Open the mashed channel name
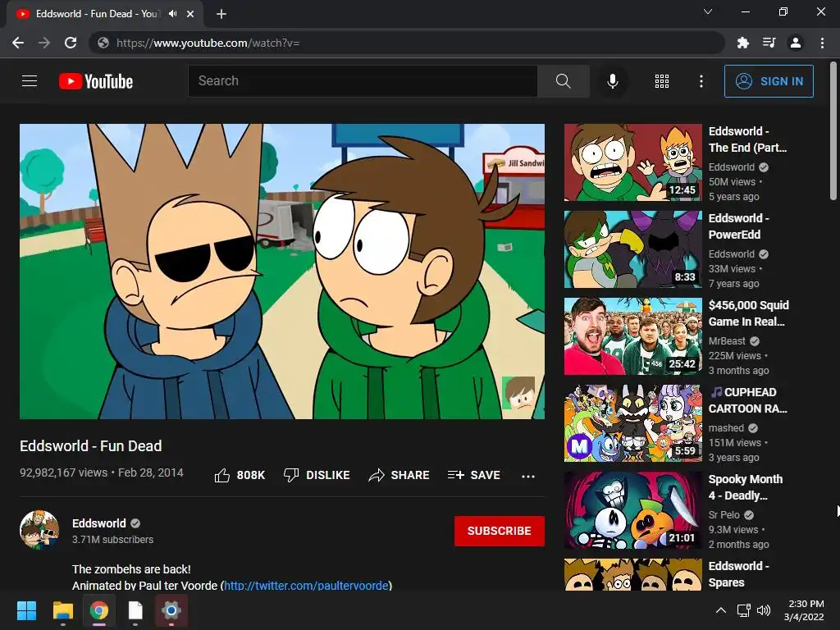Screen dimensions: 840x630 click(726, 428)
